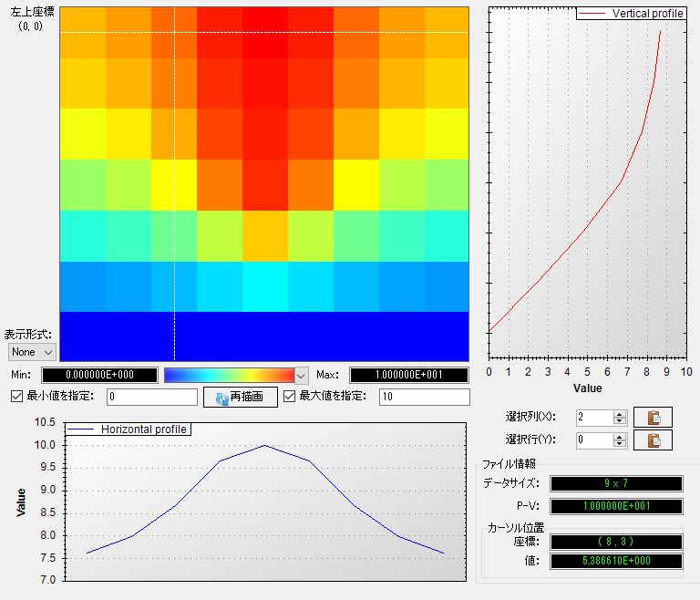The width and height of the screenshot is (700, 600).
Task: Click the clipboard icon for 選択行(Y)
Action: (654, 440)
